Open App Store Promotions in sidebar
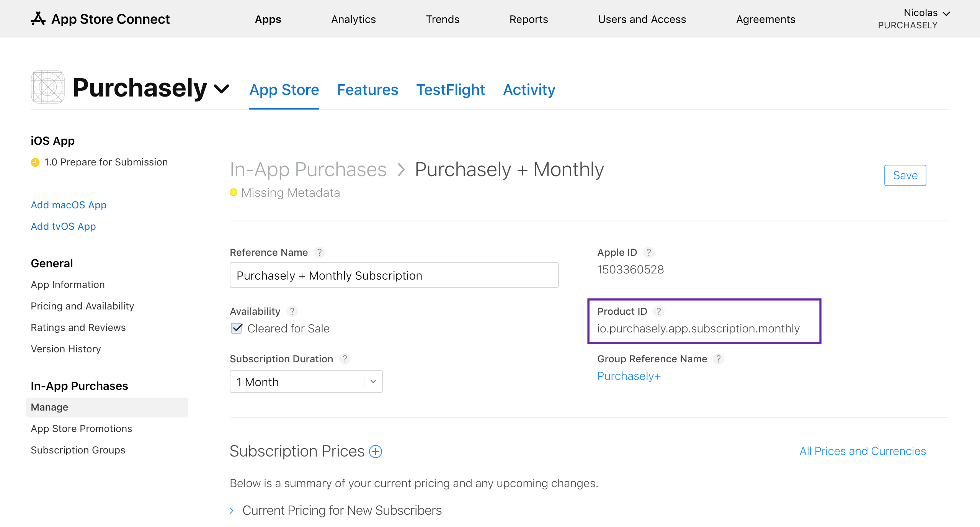Viewport: 980px width, 527px height. 81,429
